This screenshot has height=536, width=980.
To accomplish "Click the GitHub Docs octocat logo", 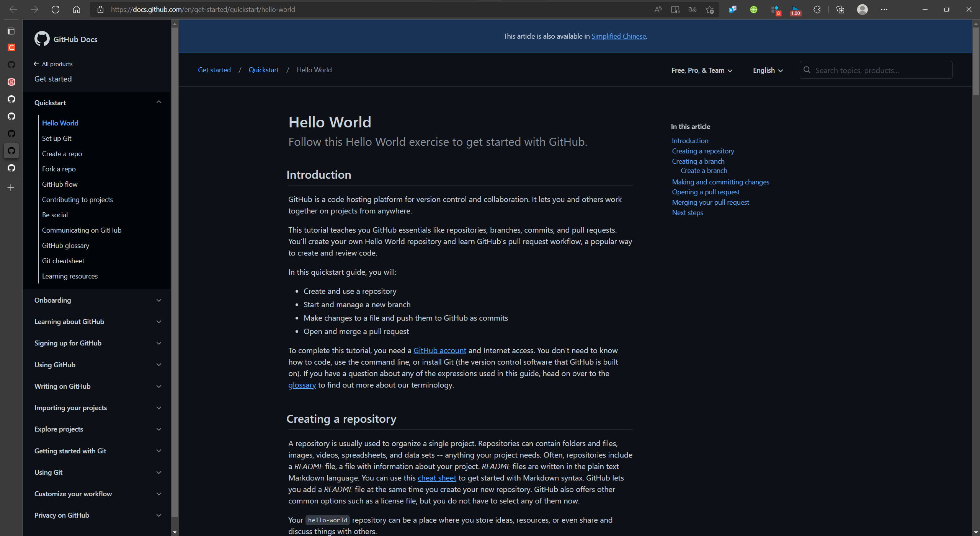I will click(42, 39).
